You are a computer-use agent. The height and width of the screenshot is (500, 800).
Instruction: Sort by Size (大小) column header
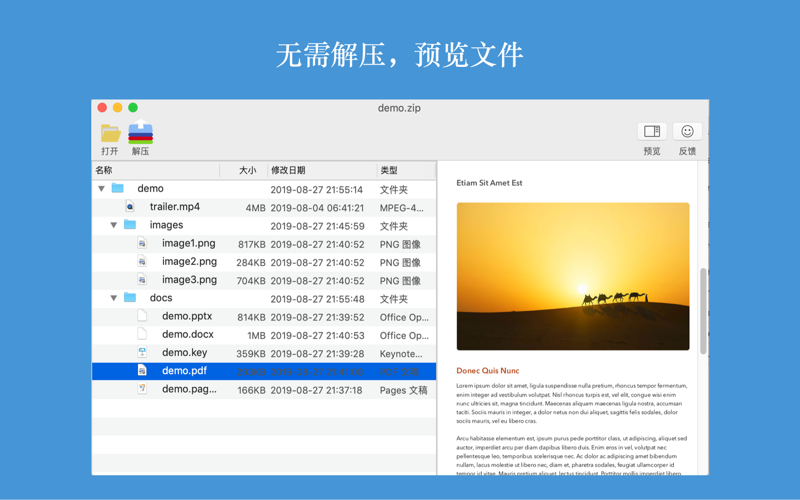click(247, 170)
